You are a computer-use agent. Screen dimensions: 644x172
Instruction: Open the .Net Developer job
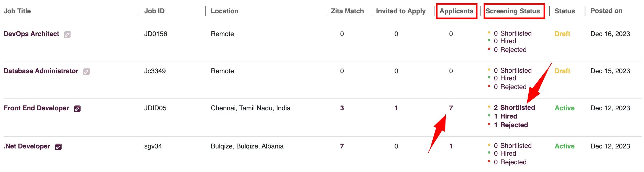(27, 146)
